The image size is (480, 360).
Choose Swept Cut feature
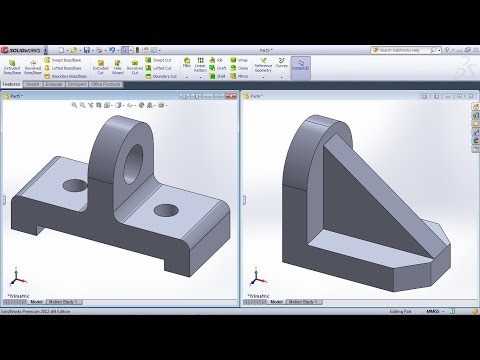tap(158, 60)
